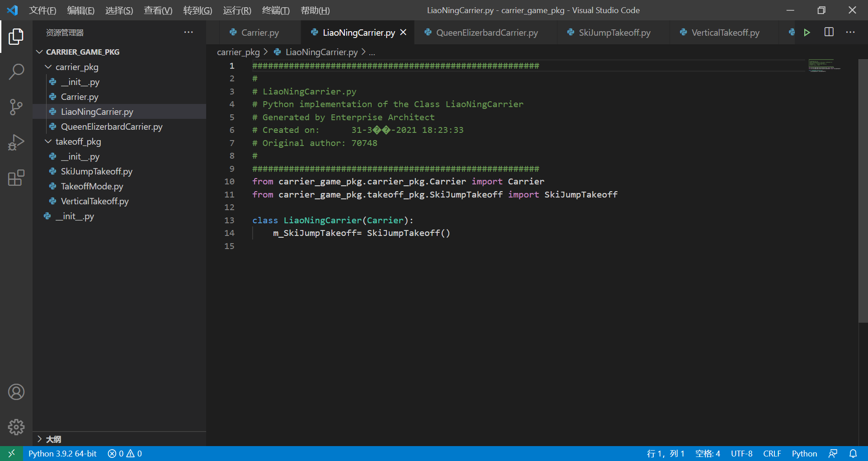The width and height of the screenshot is (868, 461).
Task: Open the Explorer view in activity bar
Action: click(16, 37)
